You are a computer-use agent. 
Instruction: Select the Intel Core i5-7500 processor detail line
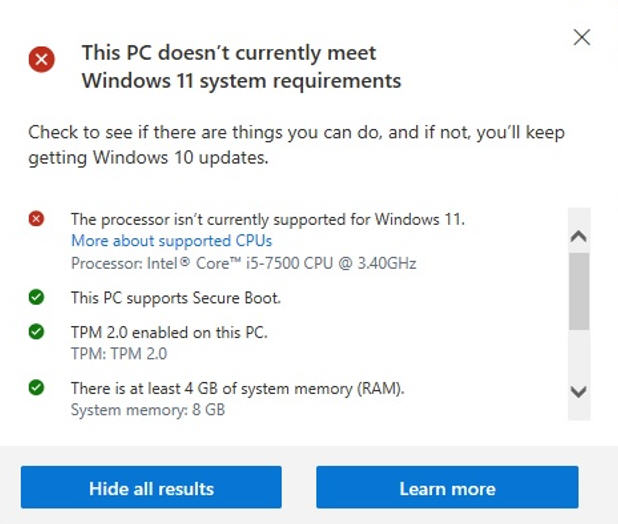(243, 263)
